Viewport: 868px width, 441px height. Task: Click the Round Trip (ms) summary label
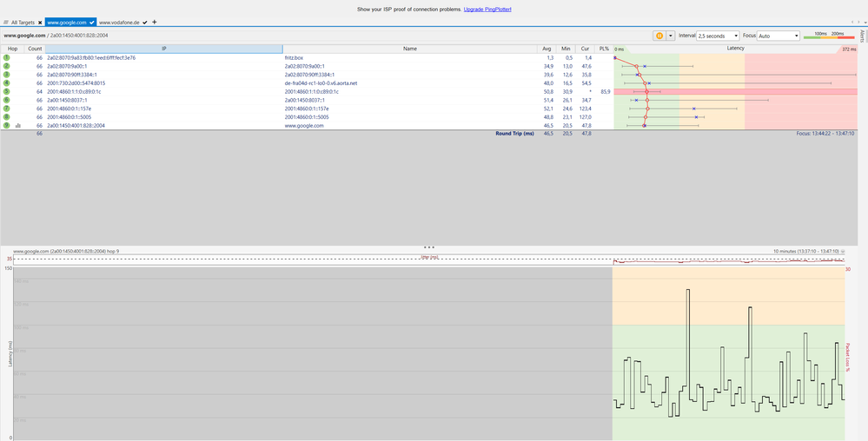(x=514, y=134)
